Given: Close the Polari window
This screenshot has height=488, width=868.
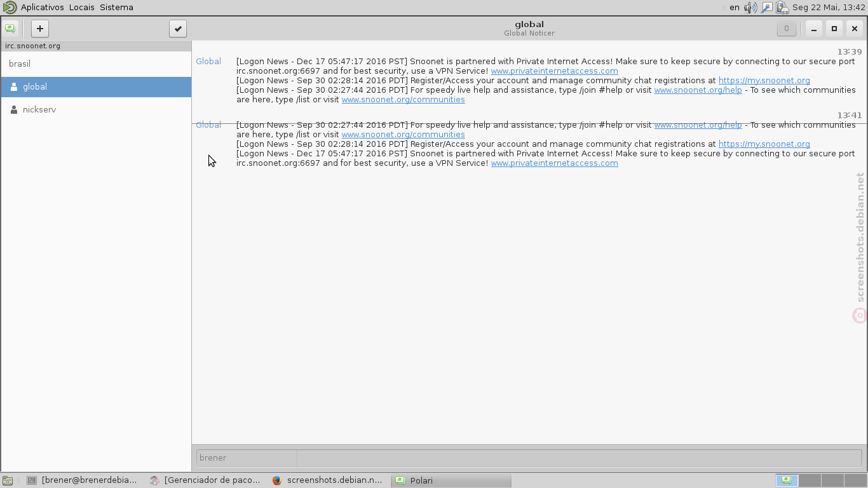Looking at the screenshot, I should (x=855, y=29).
